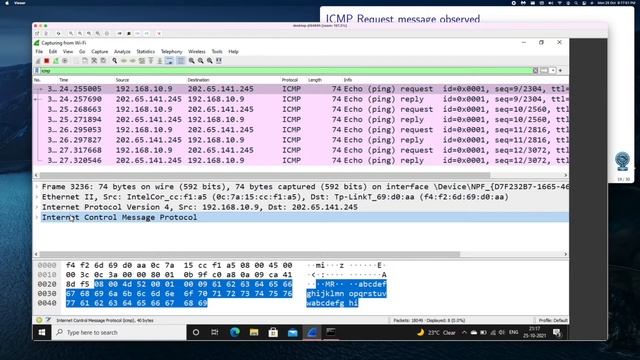
Task: Open the Microsoft Store taskbar icon
Action: tap(273, 332)
